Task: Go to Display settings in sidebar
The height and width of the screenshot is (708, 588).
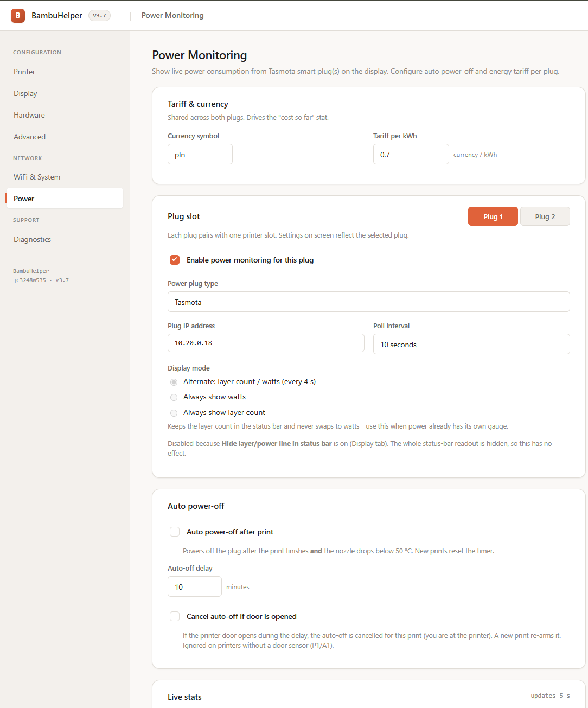Action: click(25, 93)
